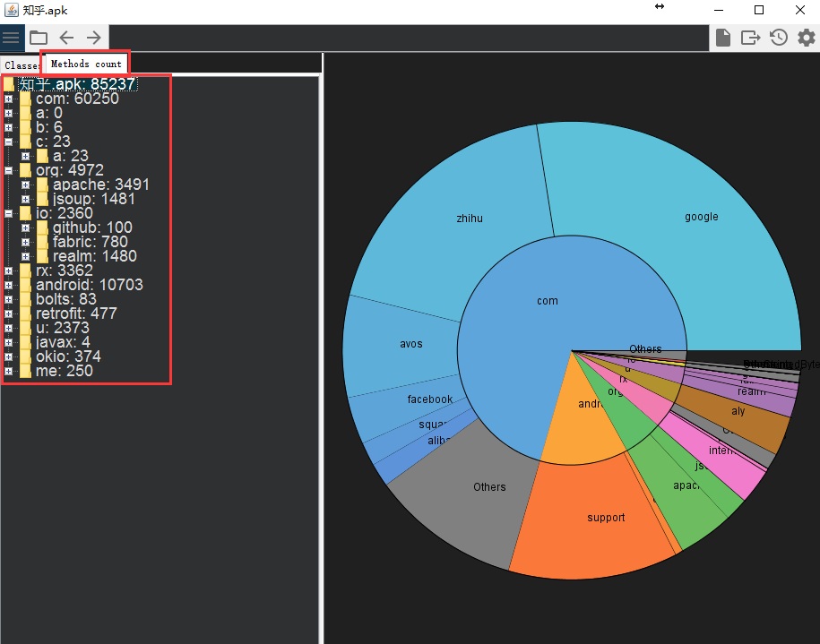Click folder icon of rx: 3362

click(x=25, y=270)
